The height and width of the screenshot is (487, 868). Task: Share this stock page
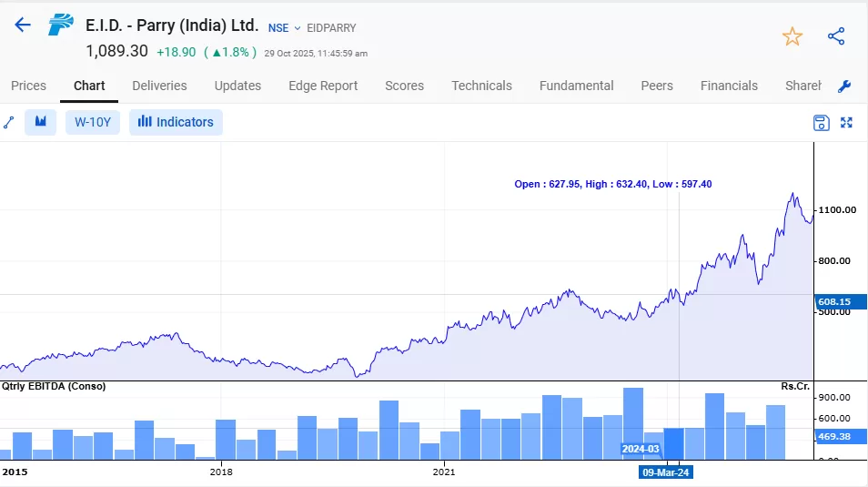[x=836, y=36]
